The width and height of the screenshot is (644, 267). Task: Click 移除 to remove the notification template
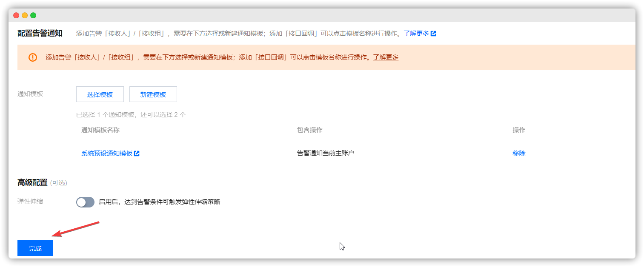coord(519,153)
